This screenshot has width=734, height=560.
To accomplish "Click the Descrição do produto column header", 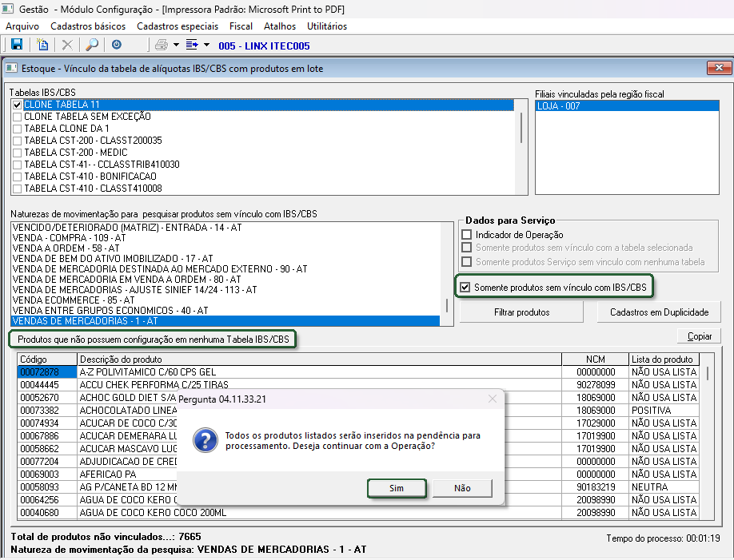I will click(319, 359).
